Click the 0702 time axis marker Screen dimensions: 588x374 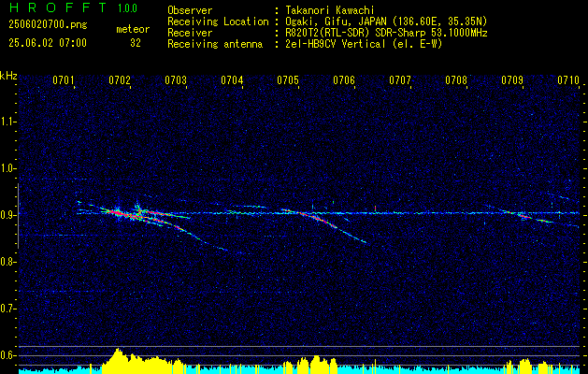coord(120,80)
